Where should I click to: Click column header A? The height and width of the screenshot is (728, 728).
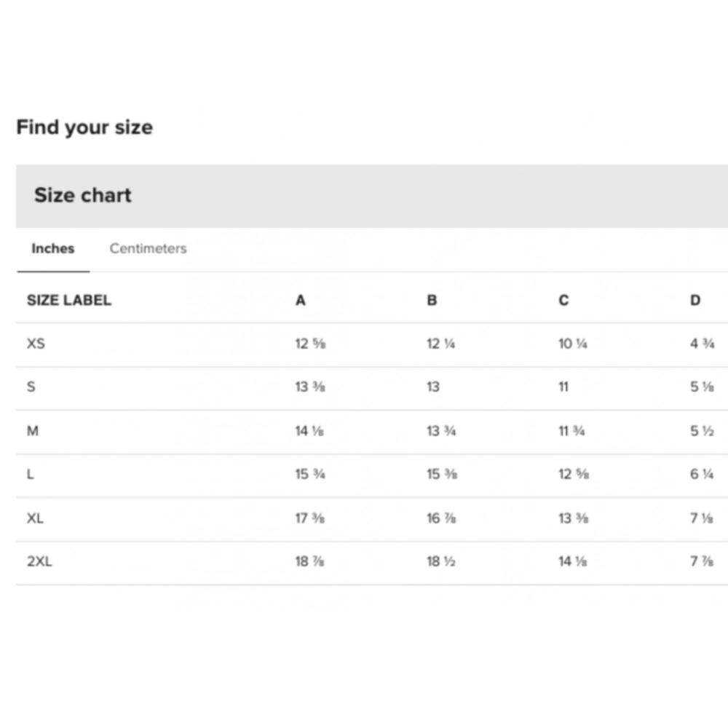(x=300, y=300)
